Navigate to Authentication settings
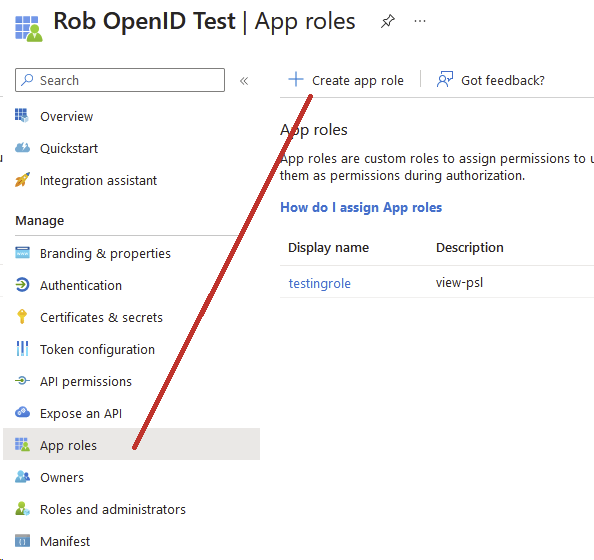Image resolution: width=594 pixels, height=560 pixels. coord(81,285)
